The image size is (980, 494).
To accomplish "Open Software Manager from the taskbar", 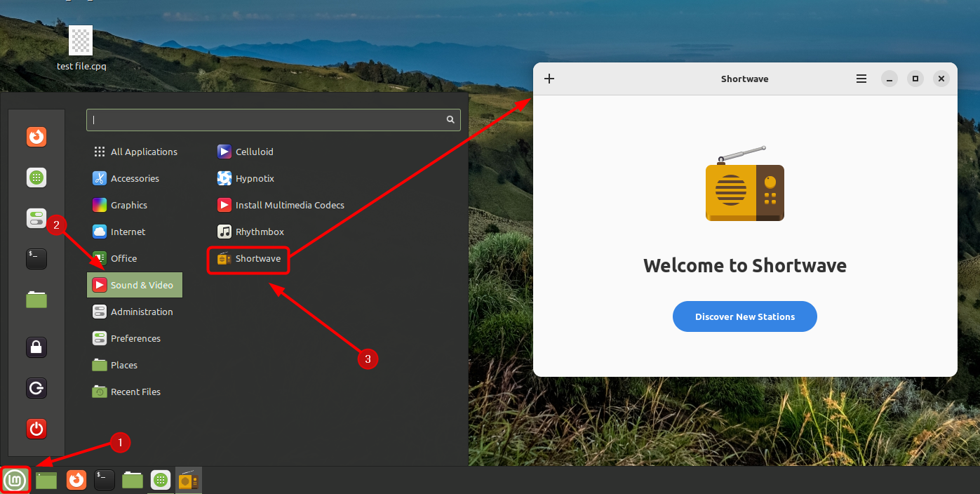I will (161, 480).
